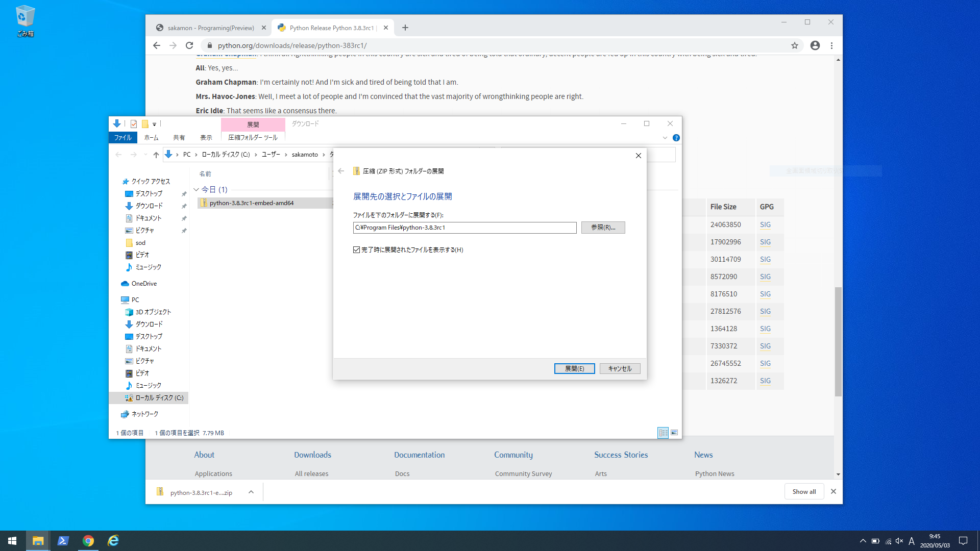Open File Explorer from the taskbar

pyautogui.click(x=38, y=541)
